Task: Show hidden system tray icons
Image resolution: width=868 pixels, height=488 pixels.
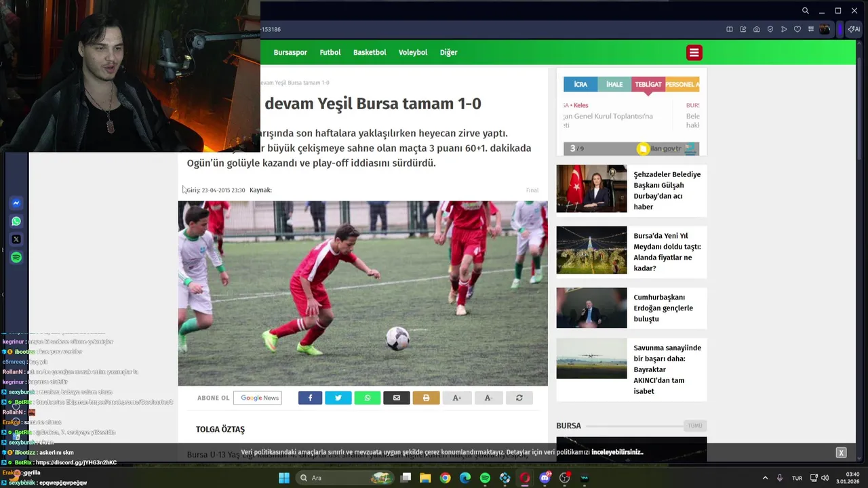Action: (x=765, y=478)
